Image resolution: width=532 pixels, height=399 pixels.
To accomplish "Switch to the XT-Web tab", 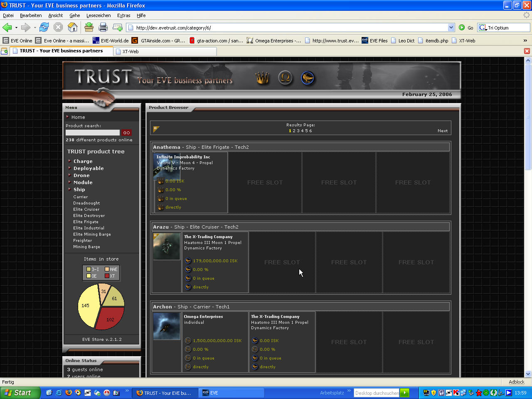I will [165, 51].
